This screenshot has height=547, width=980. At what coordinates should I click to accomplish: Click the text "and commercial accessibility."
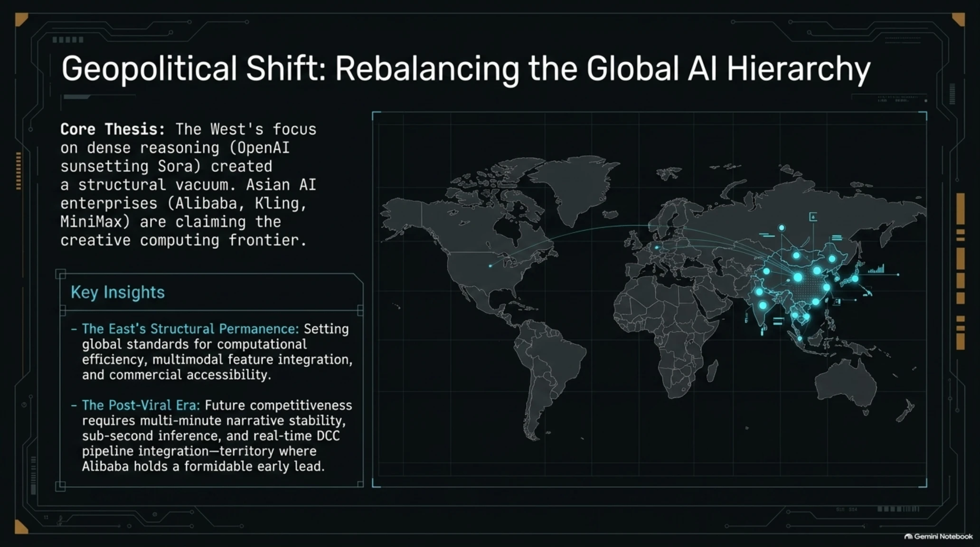click(x=176, y=375)
